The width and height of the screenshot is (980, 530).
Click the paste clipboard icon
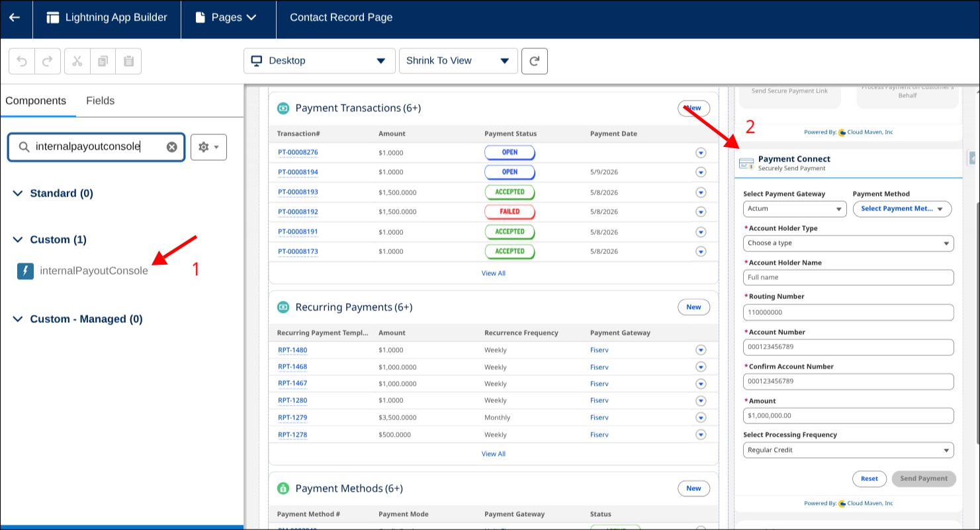(x=128, y=61)
